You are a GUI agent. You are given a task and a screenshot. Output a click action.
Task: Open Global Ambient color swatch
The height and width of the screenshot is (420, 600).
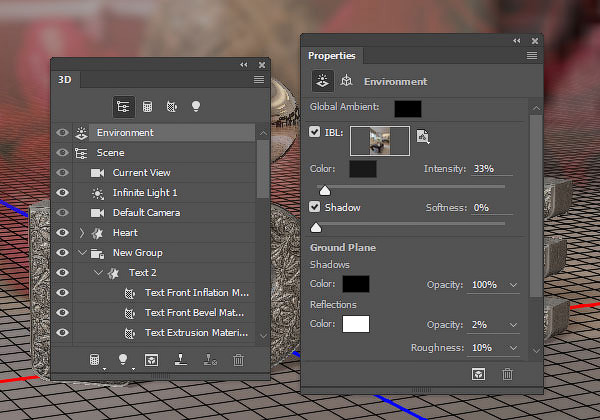coord(408,109)
